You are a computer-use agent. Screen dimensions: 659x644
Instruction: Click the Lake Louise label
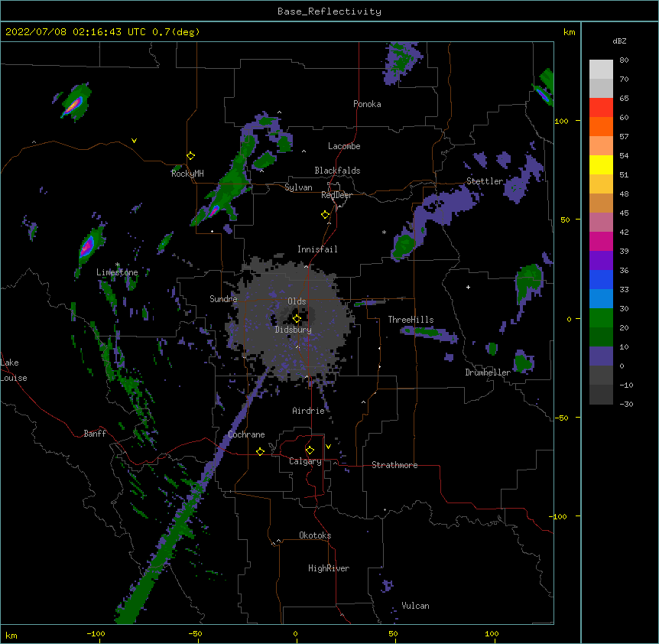point(14,370)
